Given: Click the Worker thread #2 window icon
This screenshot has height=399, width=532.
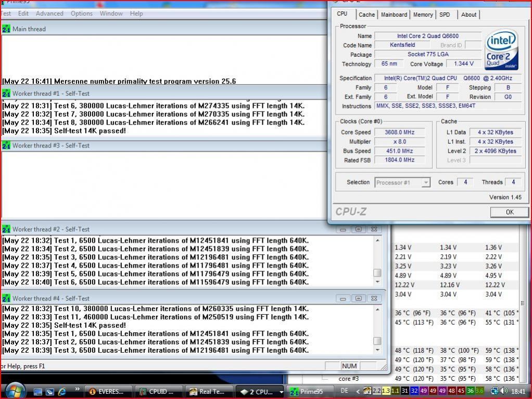Looking at the screenshot, I should 6,229.
